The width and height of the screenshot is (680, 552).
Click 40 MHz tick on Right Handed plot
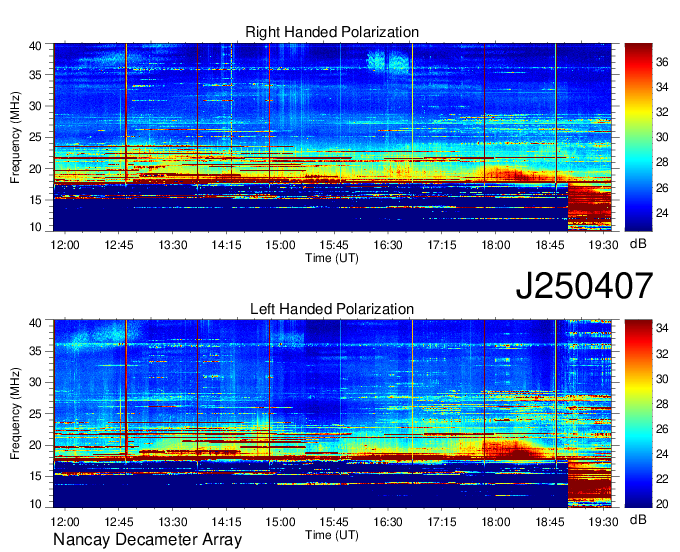click(x=35, y=46)
